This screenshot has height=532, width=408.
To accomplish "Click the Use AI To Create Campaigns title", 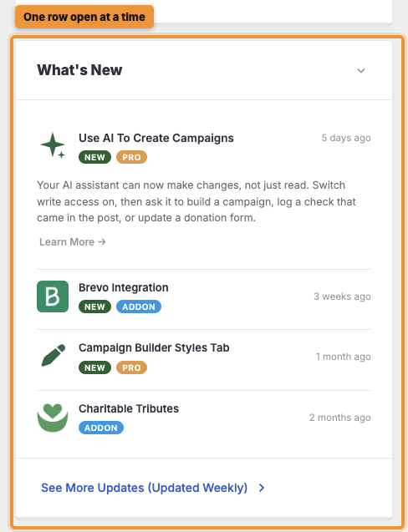I will pyautogui.click(x=156, y=138).
